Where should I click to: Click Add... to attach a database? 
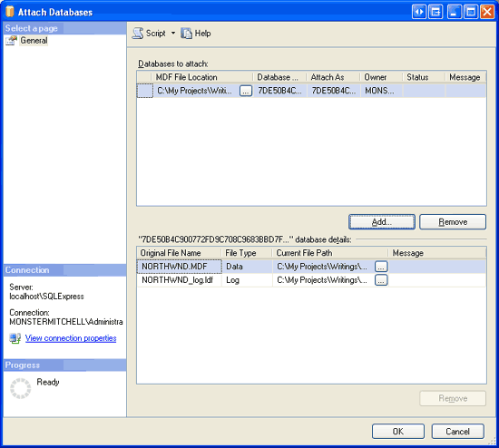click(382, 222)
